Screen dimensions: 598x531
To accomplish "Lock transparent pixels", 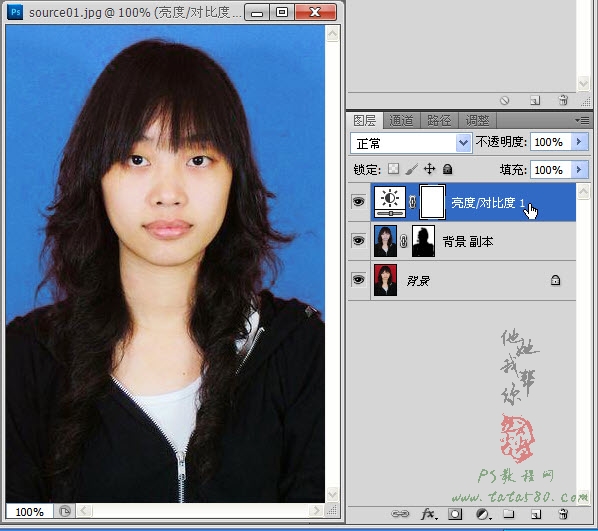I will tap(393, 169).
